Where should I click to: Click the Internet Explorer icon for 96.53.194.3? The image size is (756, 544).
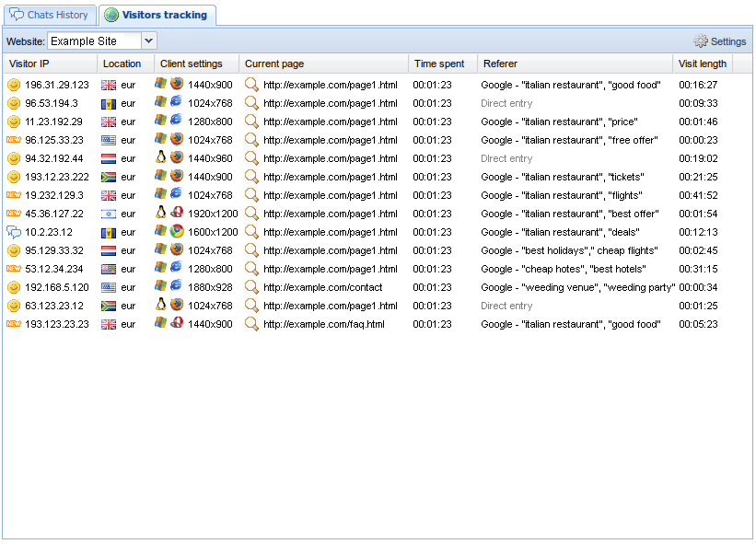(x=177, y=101)
